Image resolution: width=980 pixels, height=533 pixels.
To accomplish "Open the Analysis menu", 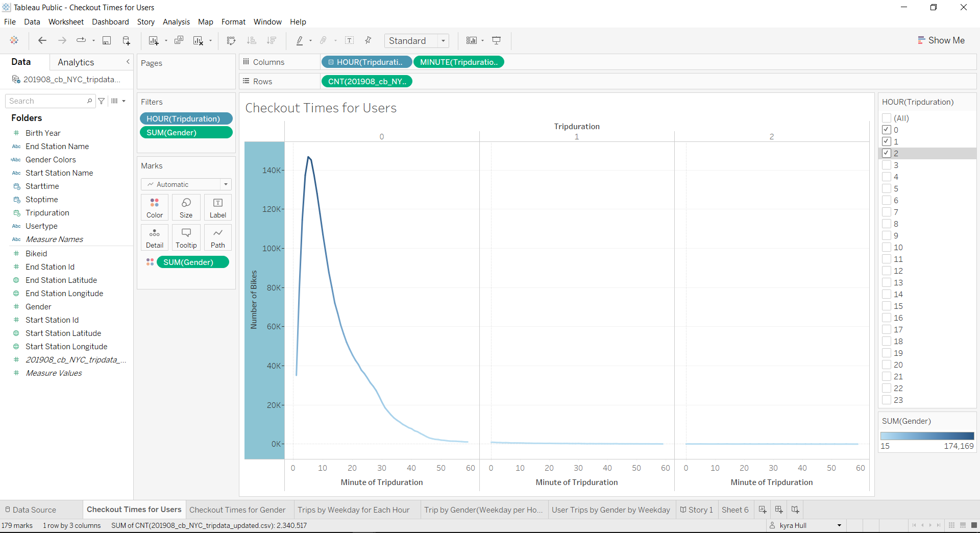I will (176, 21).
